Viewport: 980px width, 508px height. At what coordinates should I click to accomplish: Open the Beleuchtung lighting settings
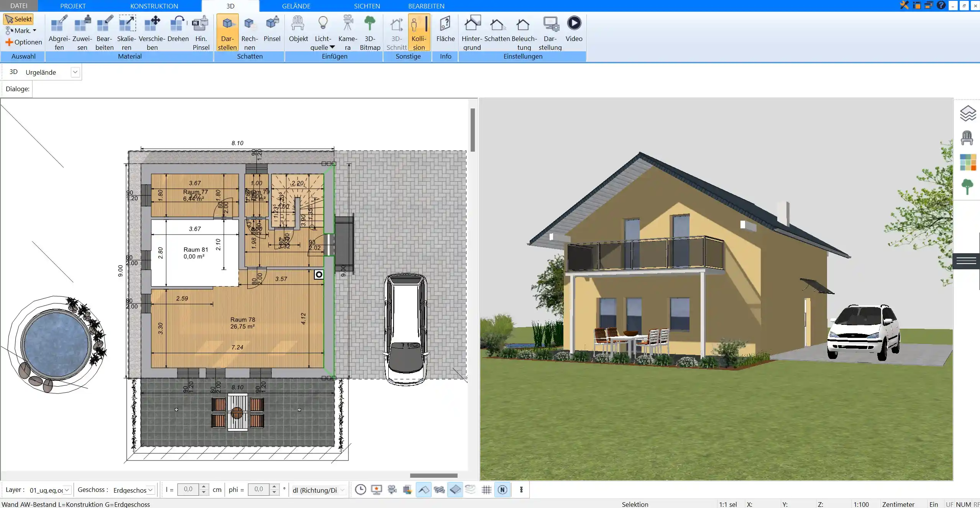[524, 33]
